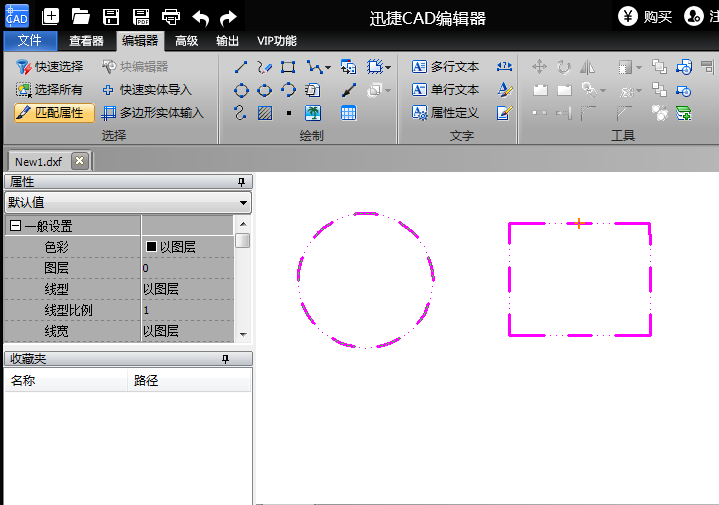Click 多边形实体输入 button
719x505 pixels.
coord(153,113)
